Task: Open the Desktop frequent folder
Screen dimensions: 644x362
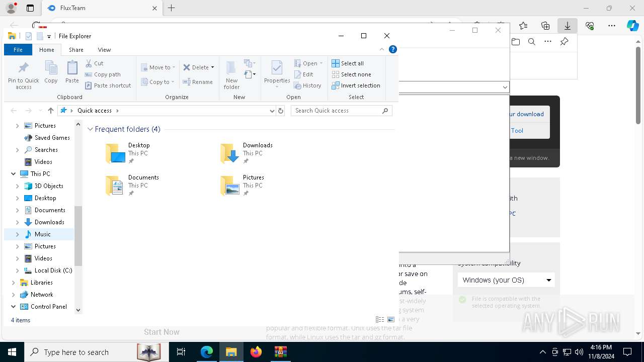Action: pos(129,153)
